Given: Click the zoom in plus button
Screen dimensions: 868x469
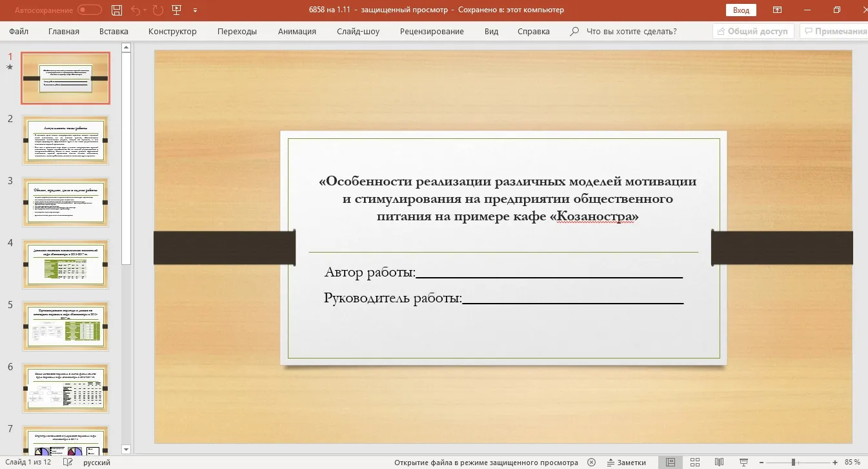Looking at the screenshot, I should [835, 463].
